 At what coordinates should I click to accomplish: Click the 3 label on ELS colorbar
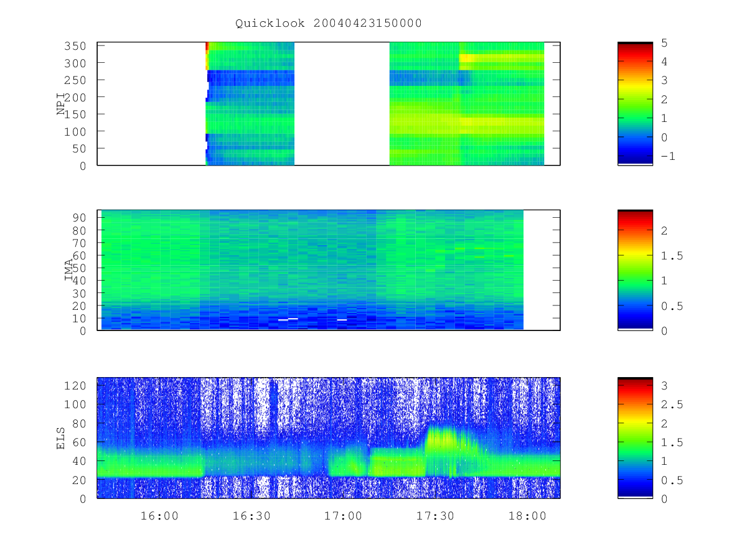[x=664, y=386]
